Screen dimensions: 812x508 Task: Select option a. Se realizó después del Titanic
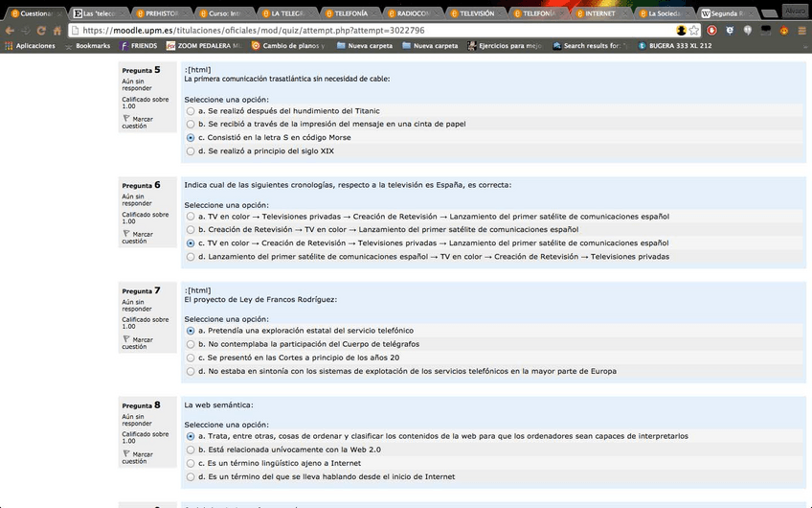point(191,111)
